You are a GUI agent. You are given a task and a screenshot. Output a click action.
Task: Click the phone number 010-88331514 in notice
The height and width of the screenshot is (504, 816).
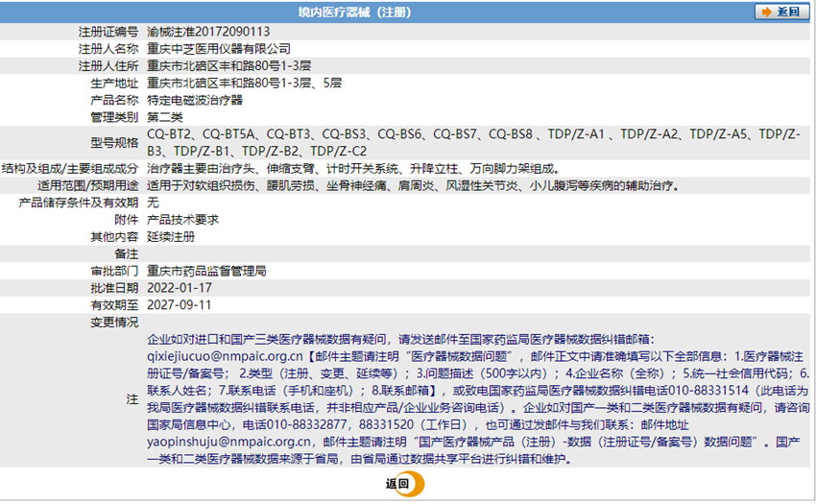coord(708,391)
